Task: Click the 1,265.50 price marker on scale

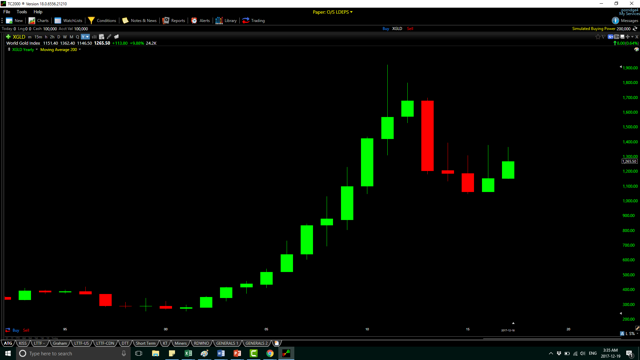Action: (x=629, y=161)
